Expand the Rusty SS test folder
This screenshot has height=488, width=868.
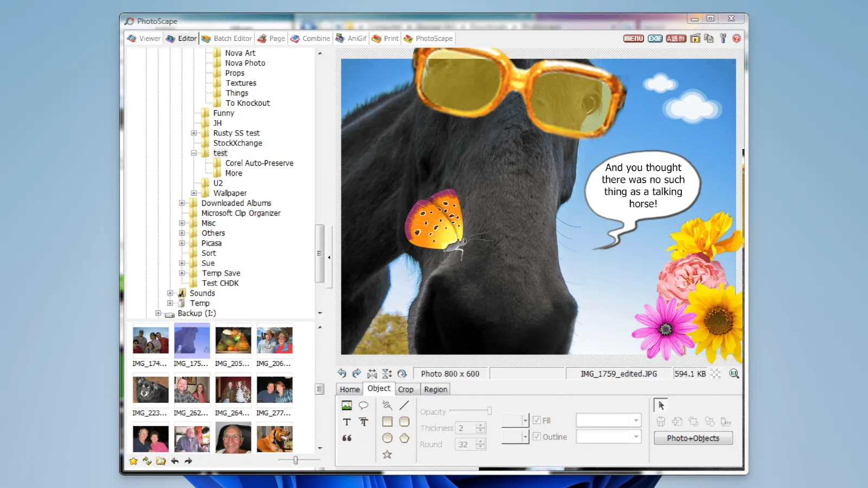click(194, 133)
